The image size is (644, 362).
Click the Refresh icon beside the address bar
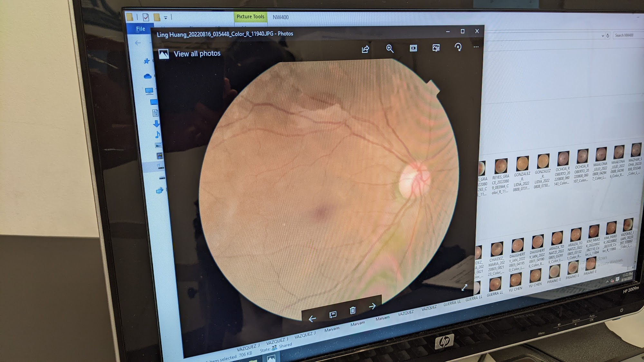click(608, 35)
